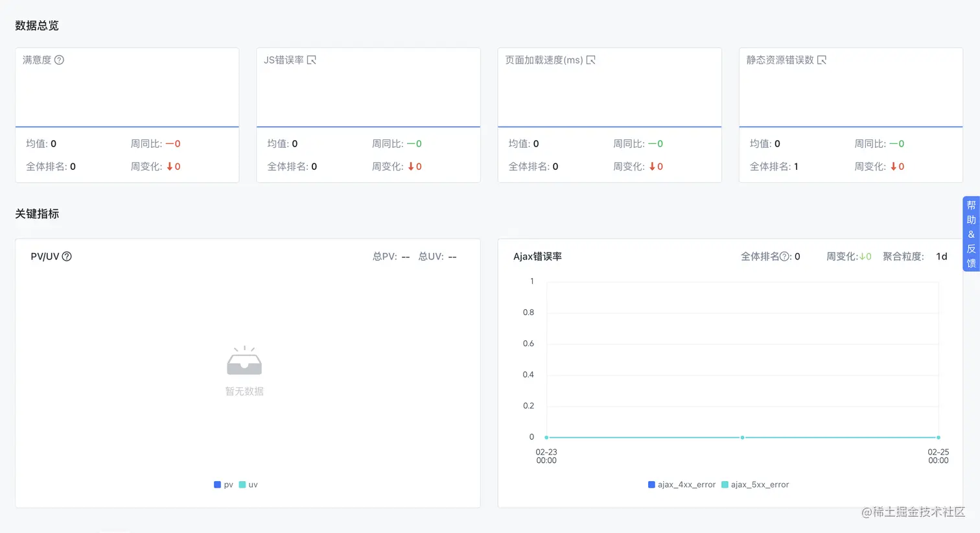Toggle the uv legend in PV/UV chart
This screenshot has height=533, width=980.
click(247, 484)
